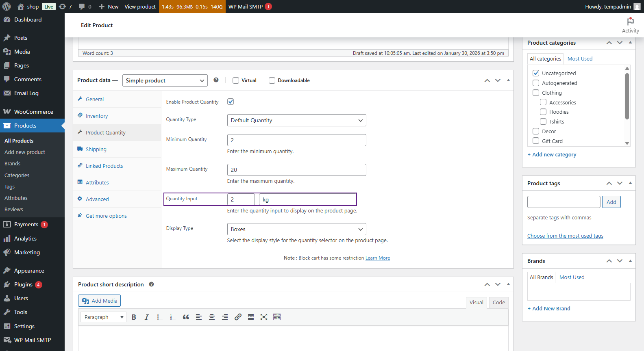Open the Display Type dropdown

tap(296, 229)
